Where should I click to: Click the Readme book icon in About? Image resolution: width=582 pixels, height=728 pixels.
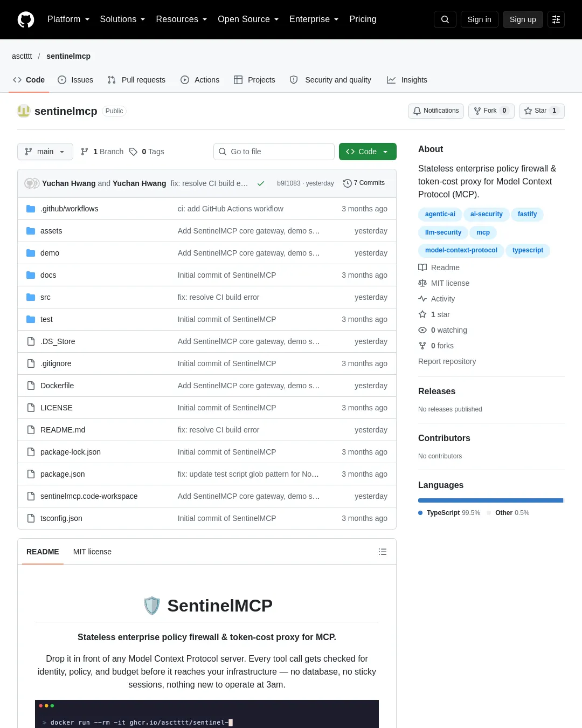click(422, 267)
